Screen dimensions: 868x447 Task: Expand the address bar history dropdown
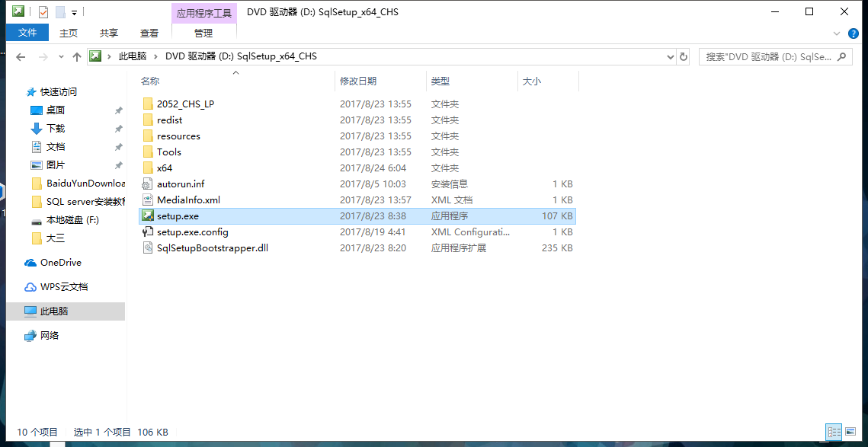(x=670, y=56)
